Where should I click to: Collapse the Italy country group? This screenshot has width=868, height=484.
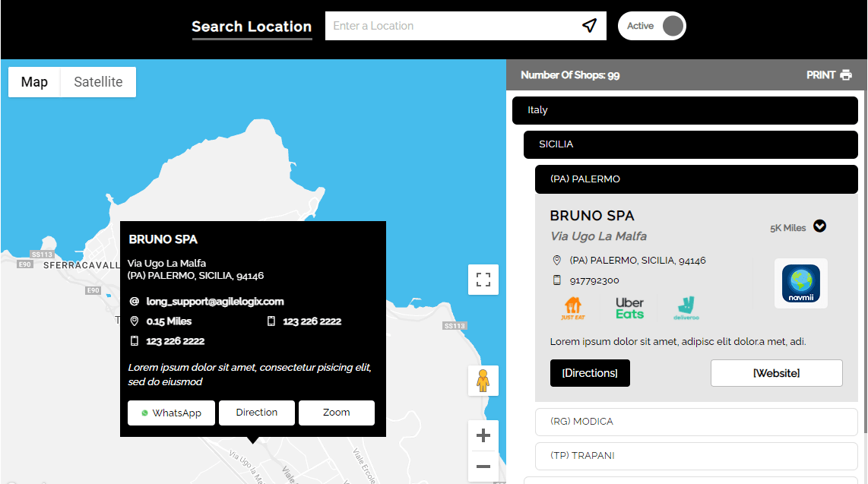click(x=685, y=110)
